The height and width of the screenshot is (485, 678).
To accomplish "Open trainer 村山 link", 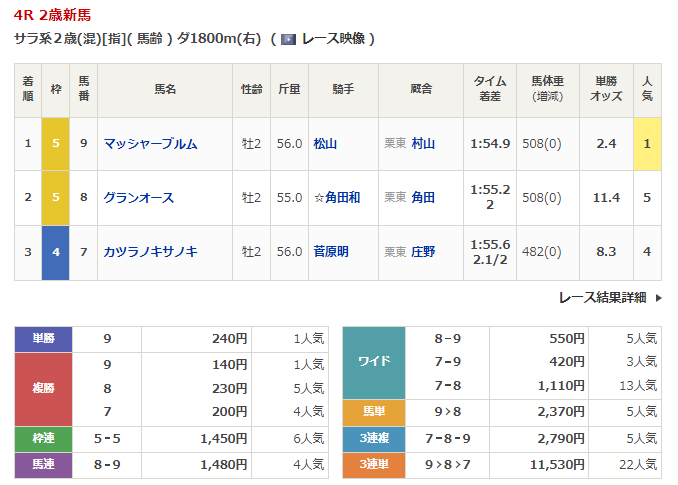I will pos(423,143).
